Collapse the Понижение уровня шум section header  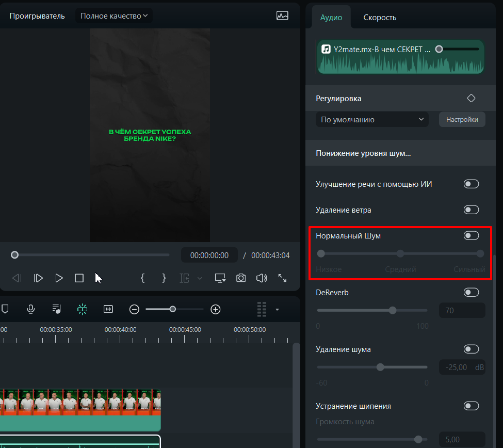401,153
